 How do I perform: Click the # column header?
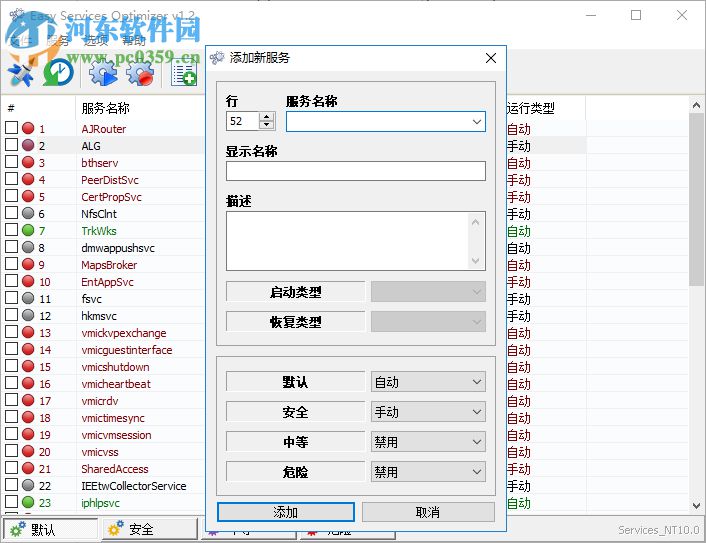(39, 108)
